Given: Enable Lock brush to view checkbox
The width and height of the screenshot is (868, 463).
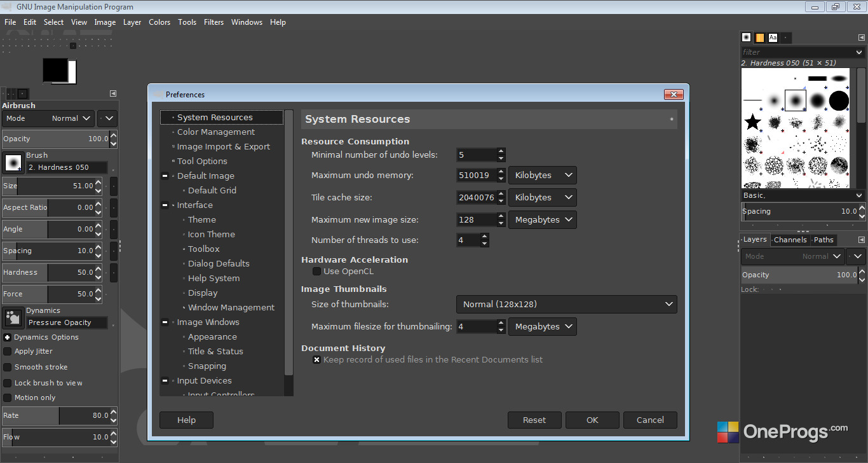Looking at the screenshot, I should tap(8, 383).
